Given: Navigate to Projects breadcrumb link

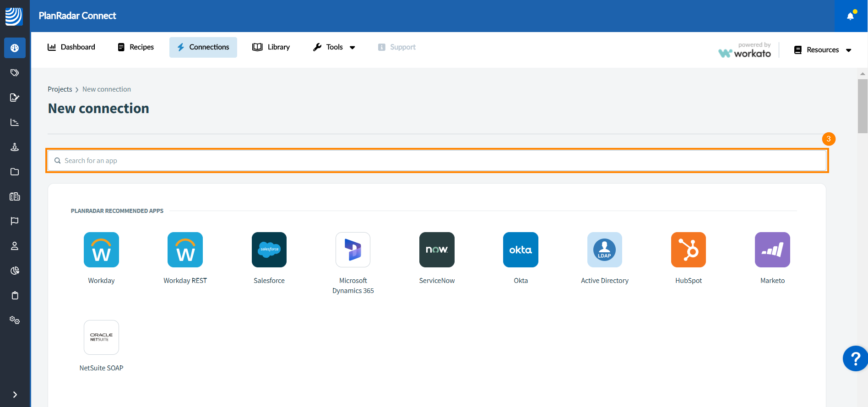Looking at the screenshot, I should click(x=60, y=89).
